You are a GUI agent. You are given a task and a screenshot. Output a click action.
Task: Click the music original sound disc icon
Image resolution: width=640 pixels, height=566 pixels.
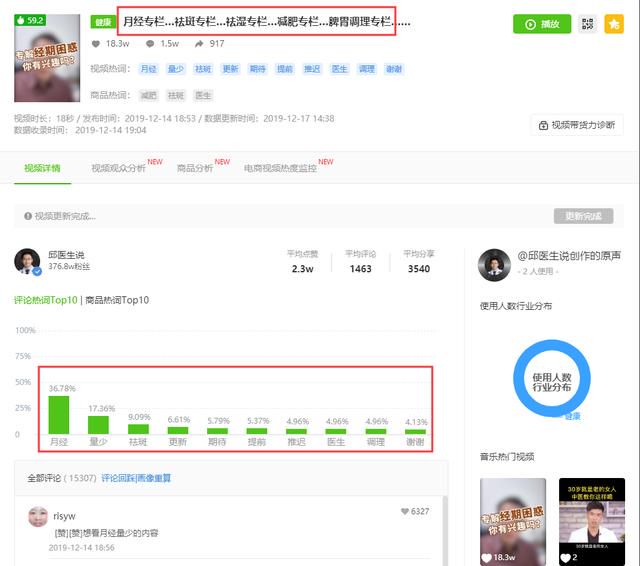[494, 265]
